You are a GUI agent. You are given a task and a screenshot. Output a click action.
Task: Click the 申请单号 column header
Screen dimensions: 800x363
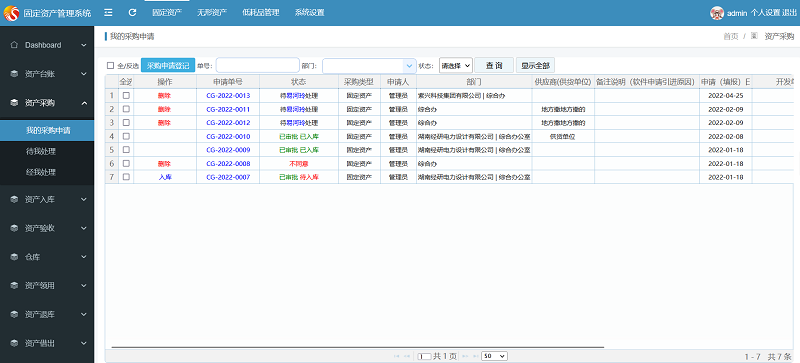228,82
